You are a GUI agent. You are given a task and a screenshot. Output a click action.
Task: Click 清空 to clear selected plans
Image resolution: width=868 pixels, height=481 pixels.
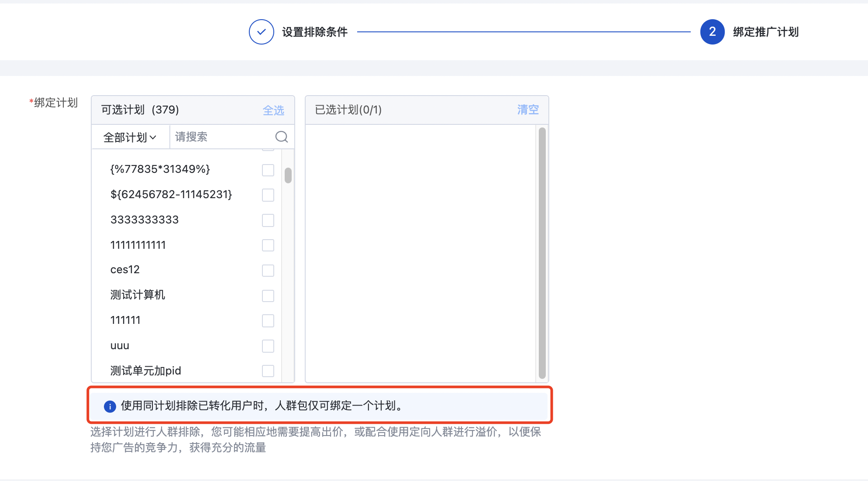coord(528,110)
